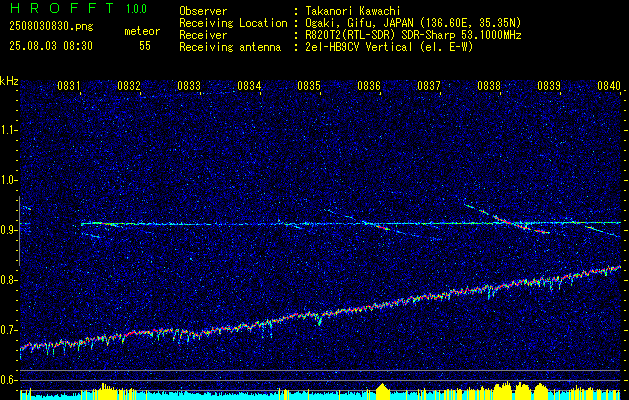Select the filename 2508030830.png
The width and height of the screenshot is (629, 400).
(51, 27)
